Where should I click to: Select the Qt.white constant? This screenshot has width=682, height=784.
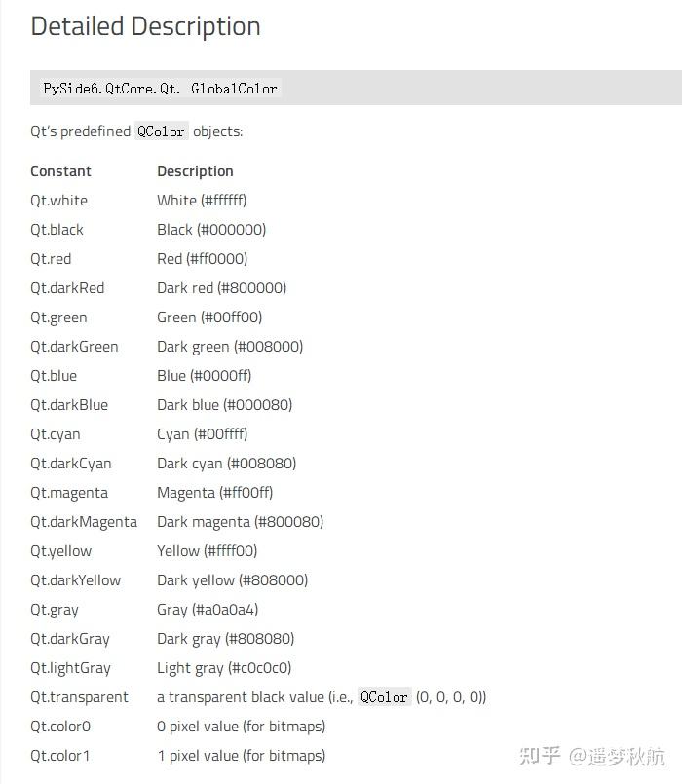(58, 201)
